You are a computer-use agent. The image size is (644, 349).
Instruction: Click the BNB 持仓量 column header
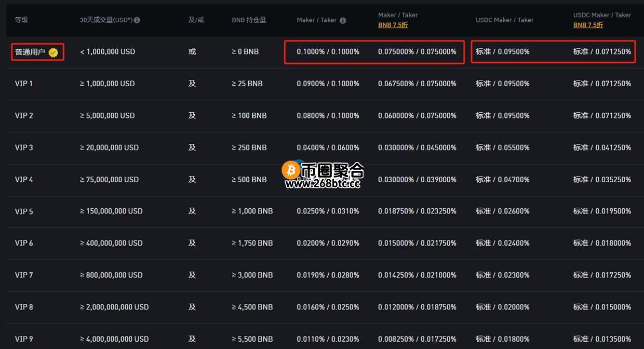[249, 20]
